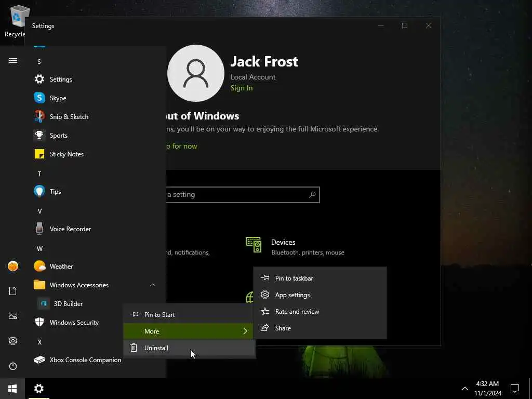Click the search magnifier icon in Settings

tap(312, 195)
